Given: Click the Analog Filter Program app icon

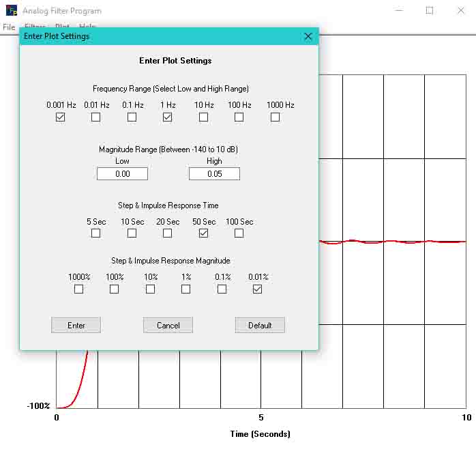Looking at the screenshot, I should (12, 10).
